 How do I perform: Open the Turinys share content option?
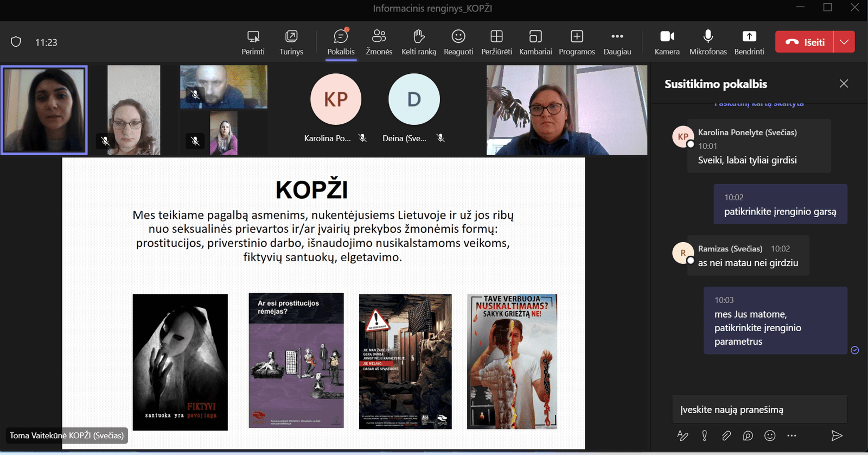(291, 42)
